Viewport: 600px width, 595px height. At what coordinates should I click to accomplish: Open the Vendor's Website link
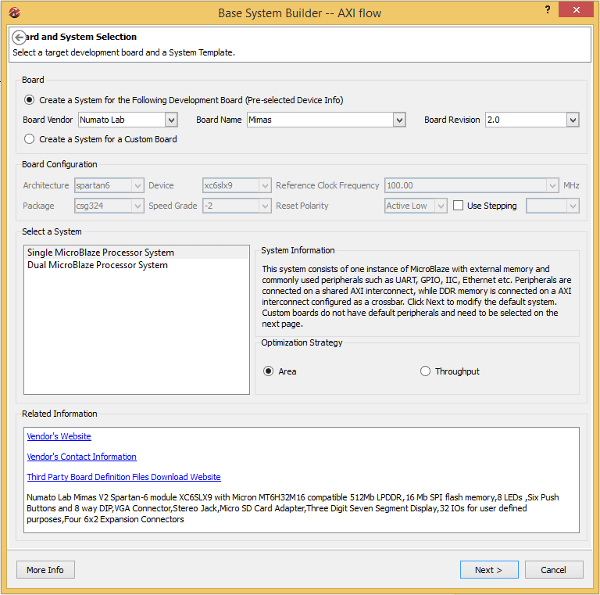tap(59, 436)
